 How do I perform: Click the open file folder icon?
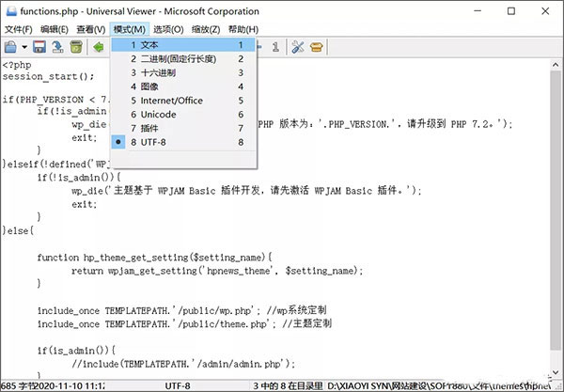coord(9,46)
